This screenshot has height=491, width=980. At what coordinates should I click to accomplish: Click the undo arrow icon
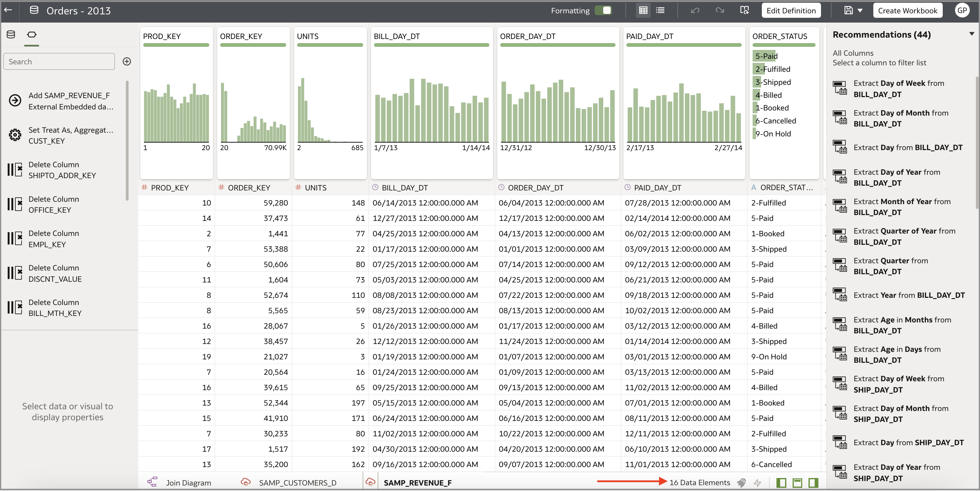point(696,10)
